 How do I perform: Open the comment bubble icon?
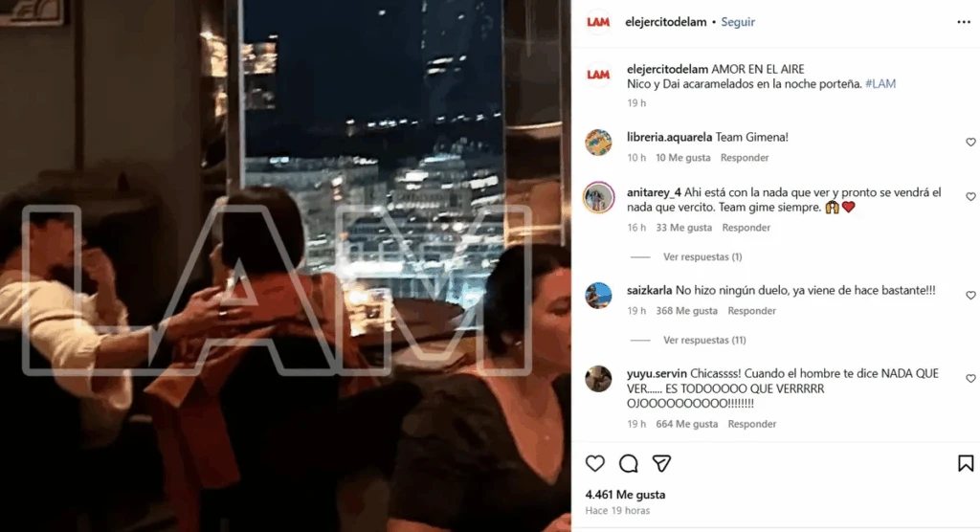coord(628,463)
